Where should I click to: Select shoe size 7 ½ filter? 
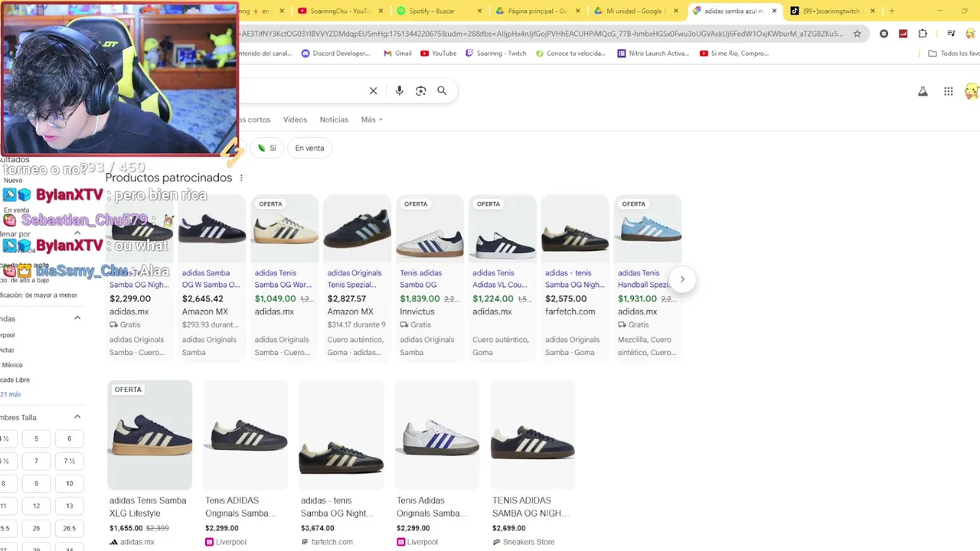coord(69,461)
